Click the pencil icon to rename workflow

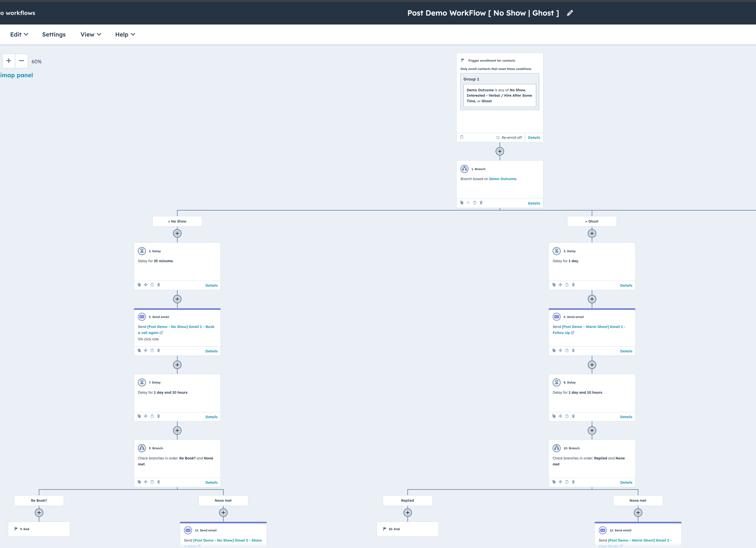pos(570,13)
